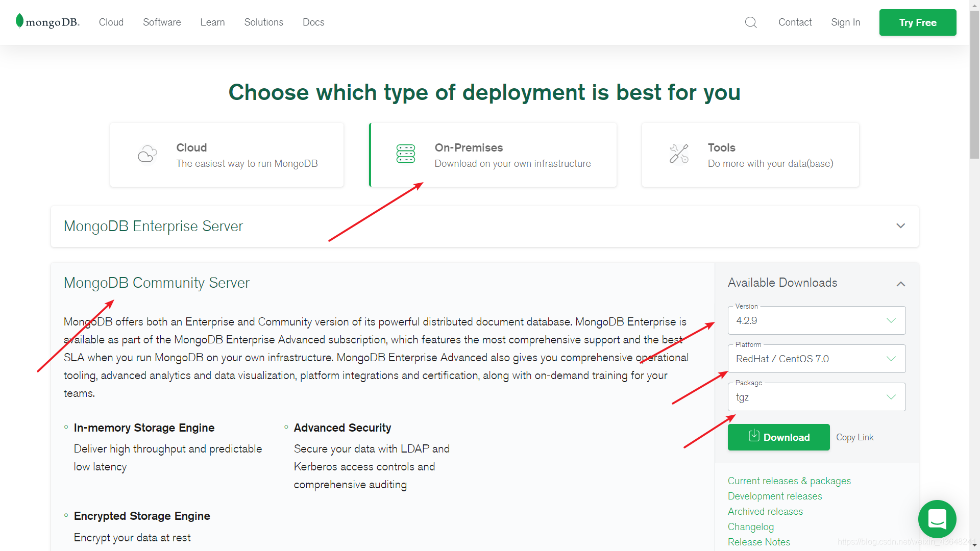Click the Advanced Security heading
This screenshot has height=551, width=980.
342,428
